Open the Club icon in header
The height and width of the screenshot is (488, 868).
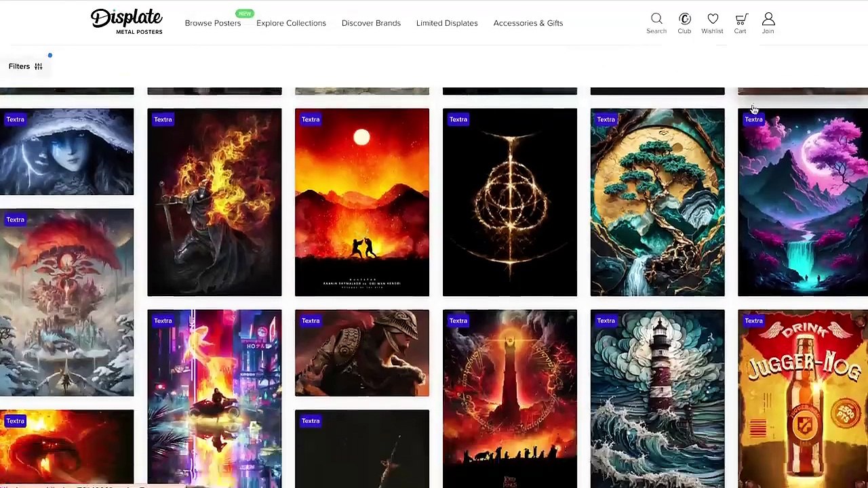click(x=684, y=19)
